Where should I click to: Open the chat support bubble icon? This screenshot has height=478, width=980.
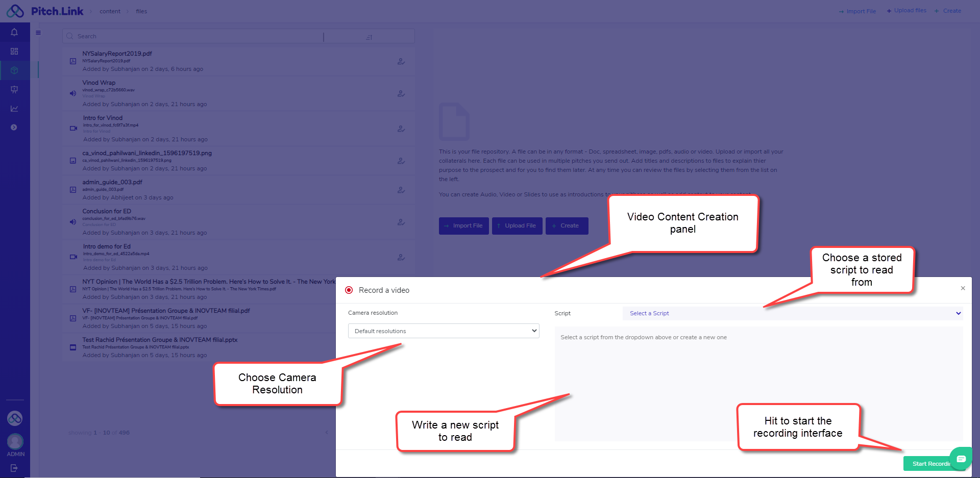tap(961, 459)
